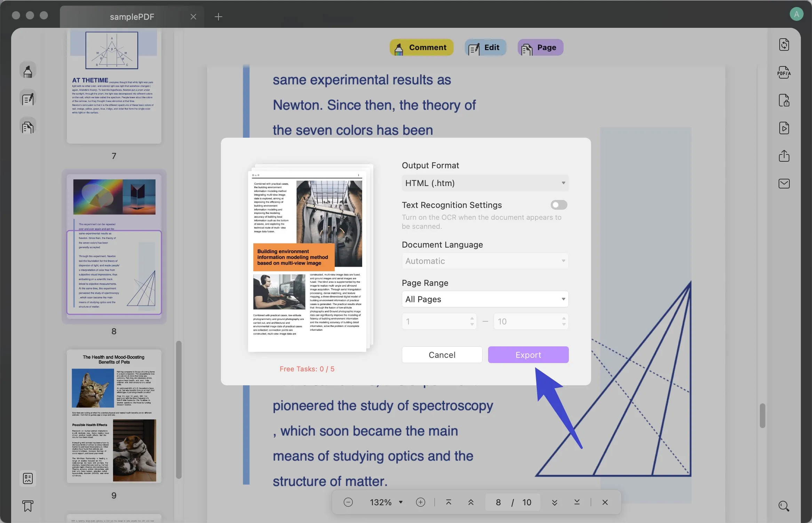Open the 132% zoom level dropdown

[x=386, y=502]
